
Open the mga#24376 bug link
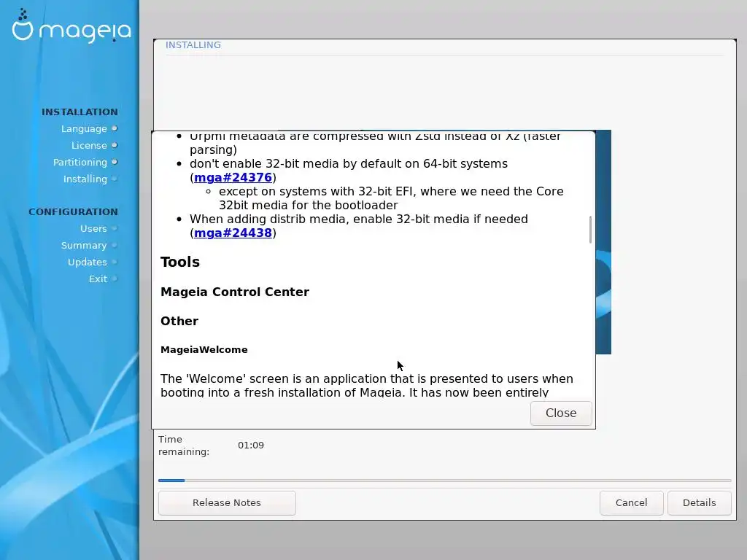(233, 178)
